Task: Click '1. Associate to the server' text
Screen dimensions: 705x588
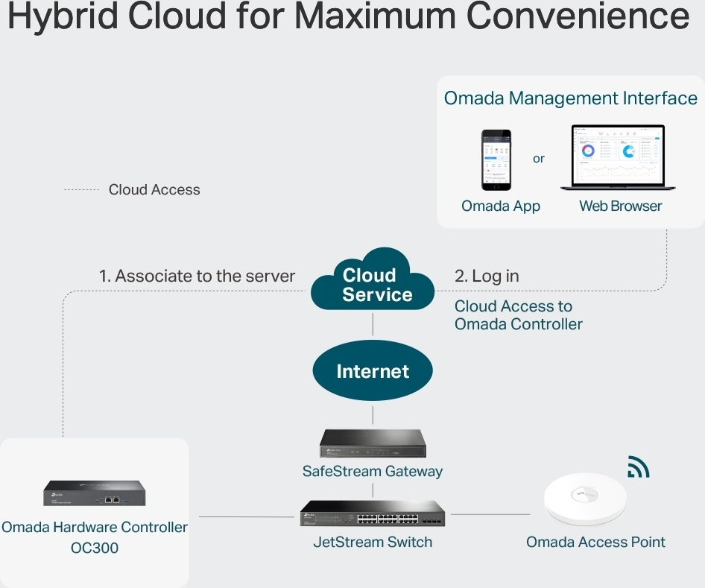Action: pos(197,276)
